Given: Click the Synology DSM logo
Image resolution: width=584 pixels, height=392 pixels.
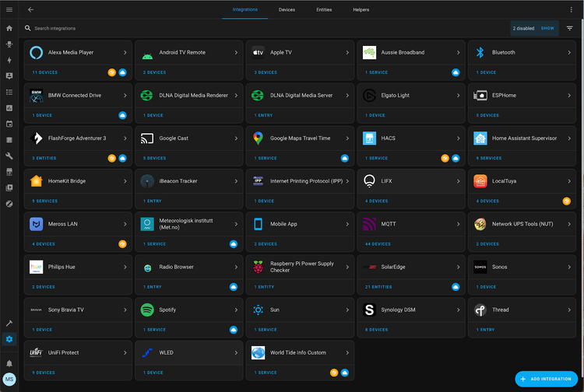Looking at the screenshot, I should point(369,310).
